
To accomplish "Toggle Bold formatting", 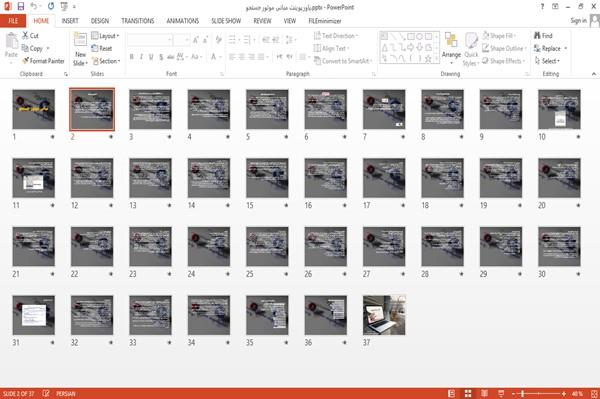I will click(x=132, y=57).
